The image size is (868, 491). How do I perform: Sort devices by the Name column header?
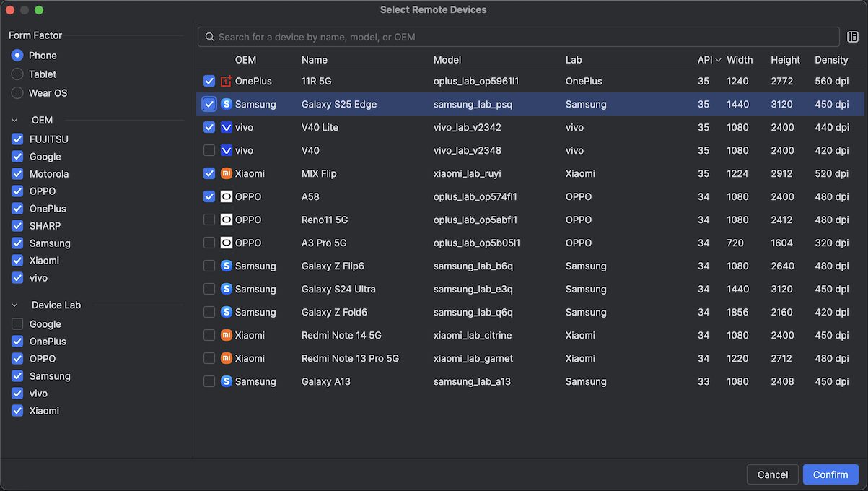[x=315, y=60]
